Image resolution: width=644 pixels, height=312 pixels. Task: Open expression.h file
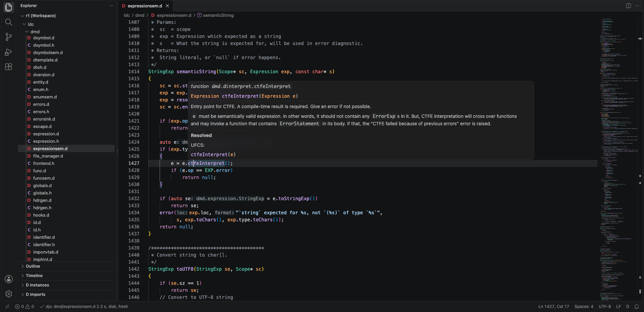46,141
